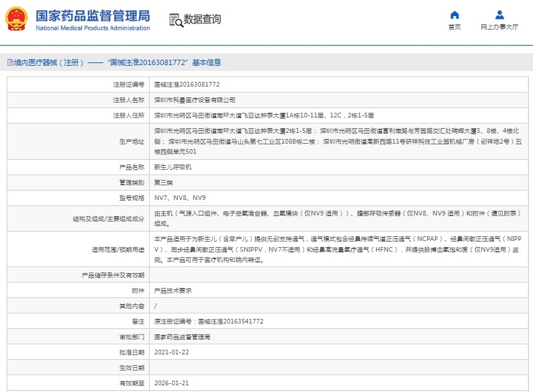Image resolution: width=533 pixels, height=392 pixels.
Task: Click the 数据查询 search document icon
Action: 176,20
